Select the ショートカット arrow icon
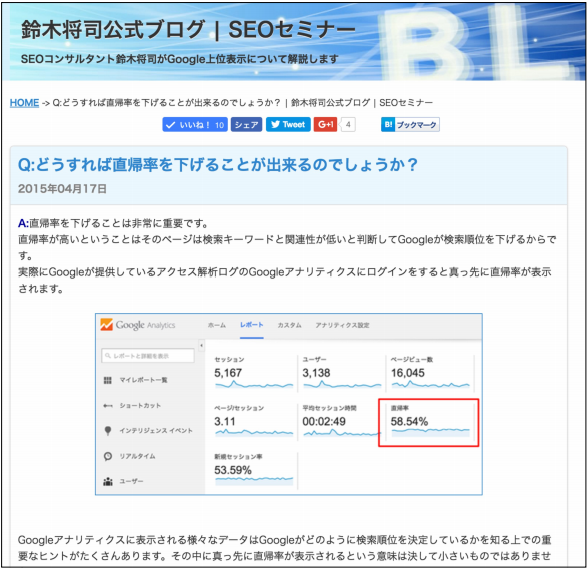The image size is (588, 569). point(108,405)
